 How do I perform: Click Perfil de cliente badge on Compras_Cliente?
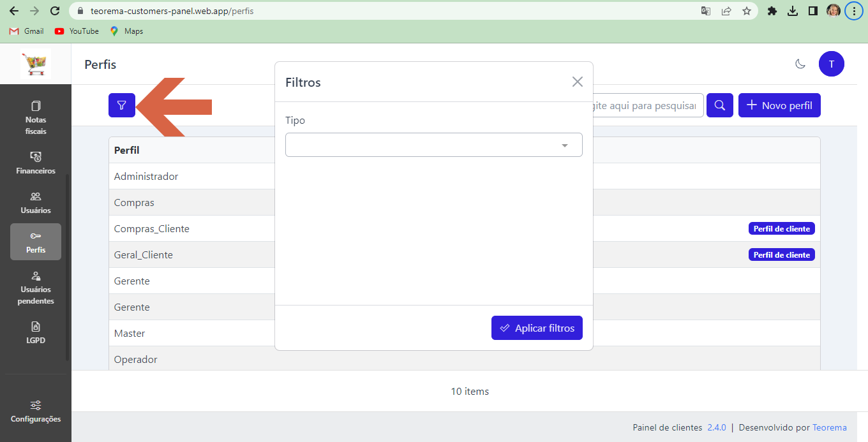(782, 228)
